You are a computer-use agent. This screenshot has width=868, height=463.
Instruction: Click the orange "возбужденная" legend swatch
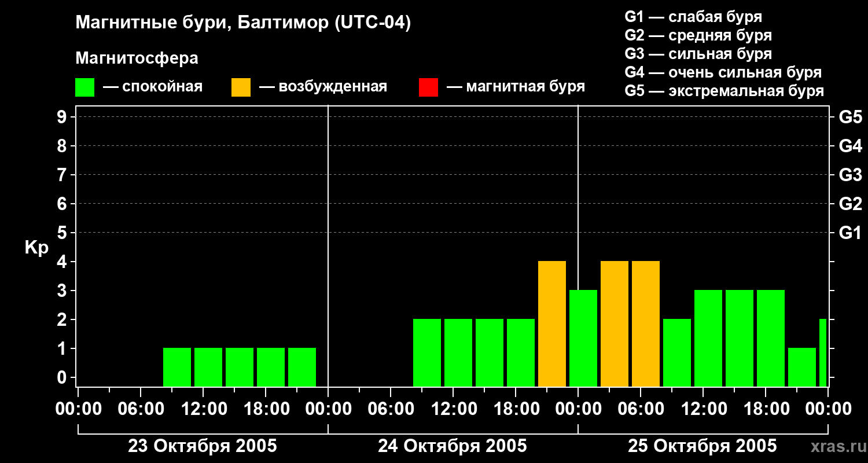(241, 87)
